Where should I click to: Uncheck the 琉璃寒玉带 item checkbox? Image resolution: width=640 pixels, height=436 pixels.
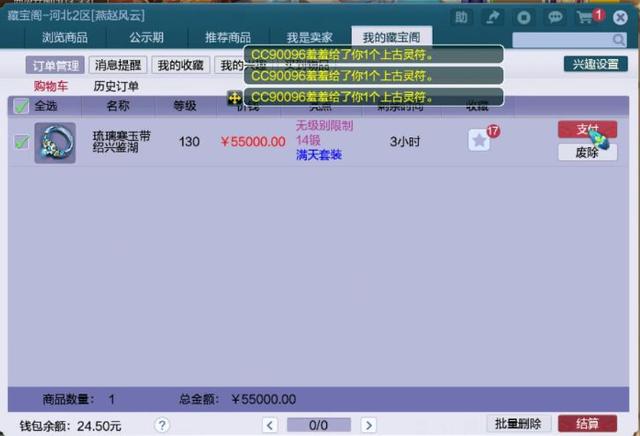click(x=21, y=142)
